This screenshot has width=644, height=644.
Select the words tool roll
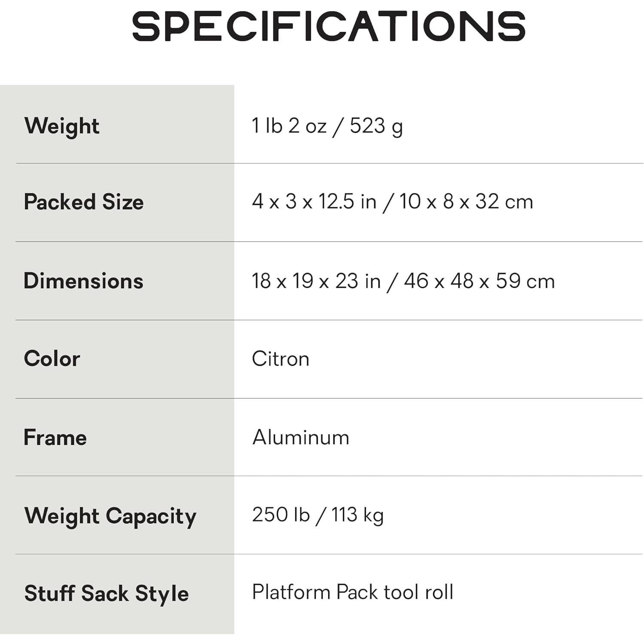[x=419, y=592]
